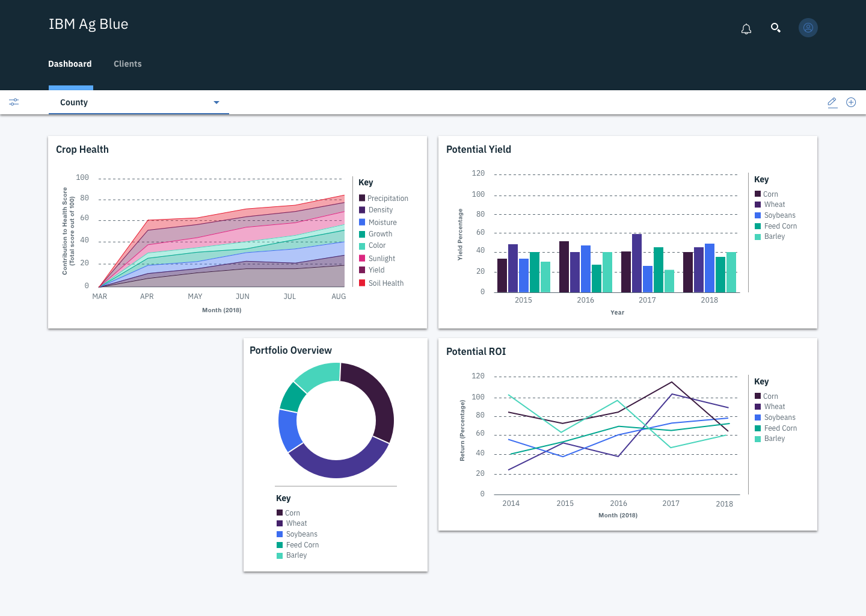Click Precipitation swatch in Crop Health key
The height and width of the screenshot is (616, 866).
pos(362,198)
